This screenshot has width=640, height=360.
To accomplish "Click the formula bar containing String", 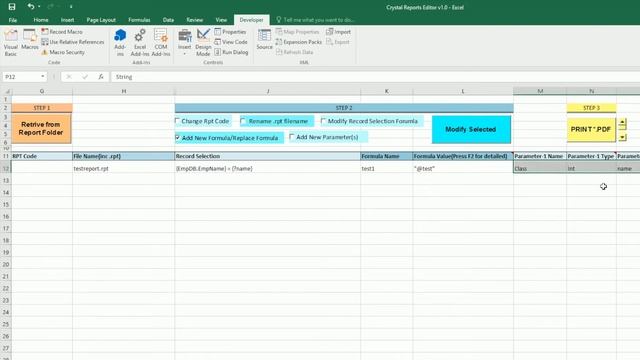I will [x=376, y=77].
